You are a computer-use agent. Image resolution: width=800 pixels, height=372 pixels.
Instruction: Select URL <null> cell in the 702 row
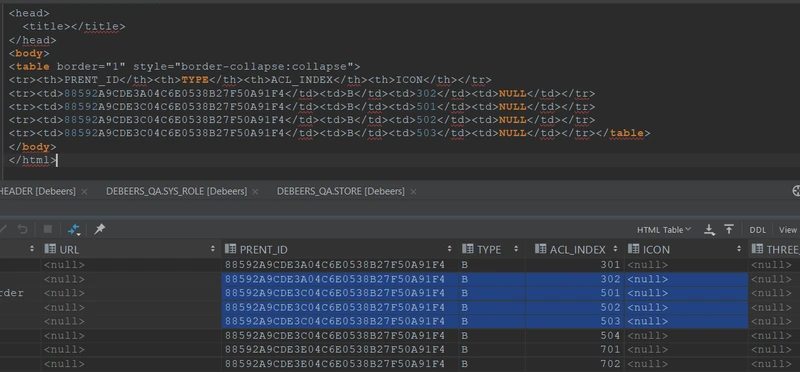[131, 364]
